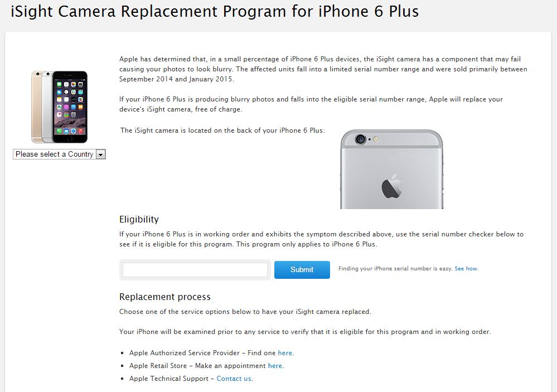The image size is (557, 392).
Task: Click the microphone dot beside the camera lens
Action: click(370, 139)
